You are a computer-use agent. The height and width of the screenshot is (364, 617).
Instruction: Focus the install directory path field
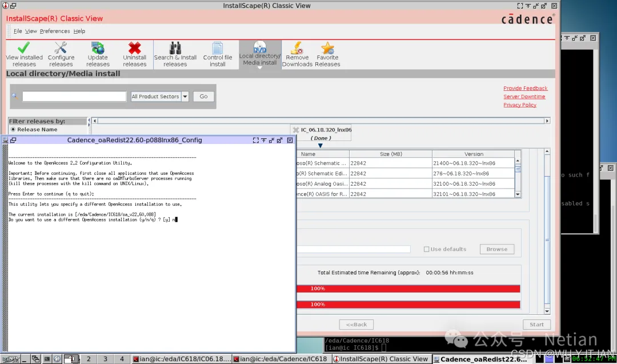click(x=354, y=249)
